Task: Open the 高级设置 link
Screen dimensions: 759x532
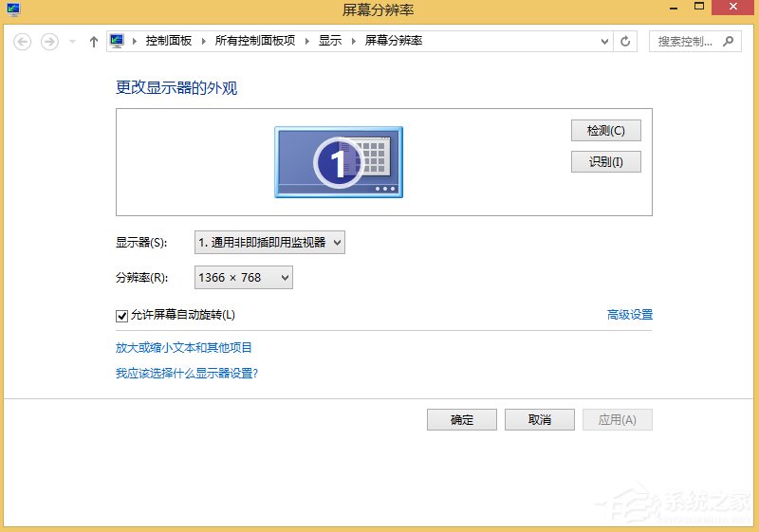Action: pos(629,315)
